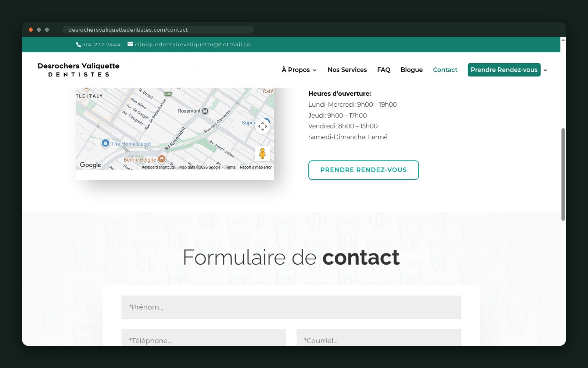Click the Rue de Bellechasse map label
Screen dimensions: 588x368
(x=155, y=114)
